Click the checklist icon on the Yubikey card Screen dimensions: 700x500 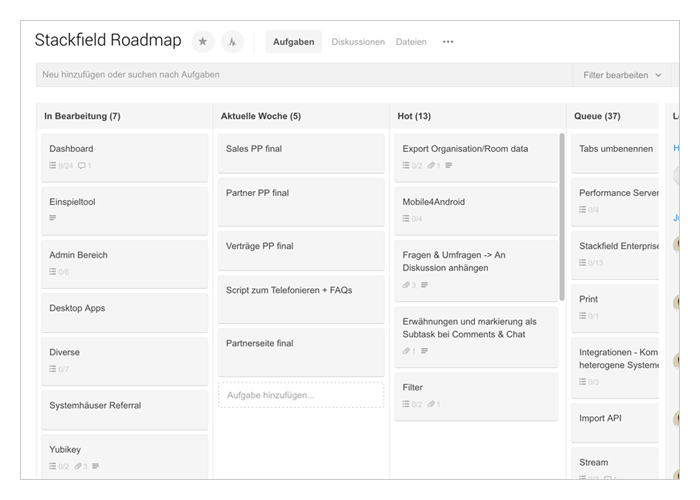(53, 466)
